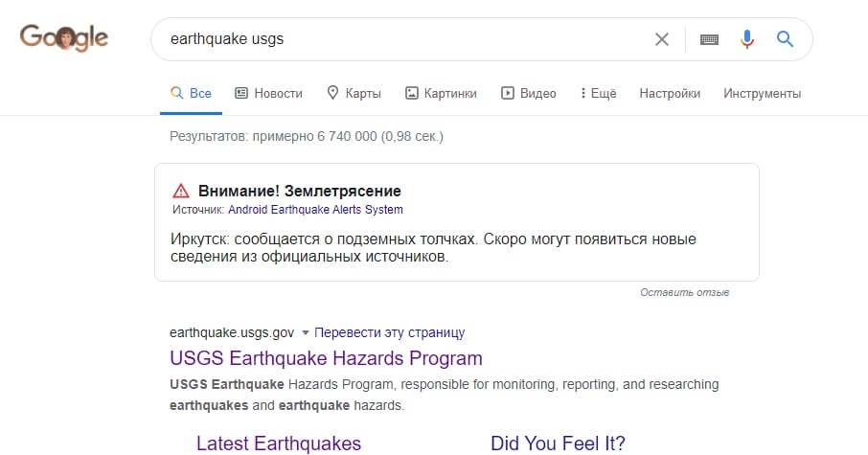868x455 pixels.
Task: Open the on-screen keyboard icon
Action: [x=709, y=39]
